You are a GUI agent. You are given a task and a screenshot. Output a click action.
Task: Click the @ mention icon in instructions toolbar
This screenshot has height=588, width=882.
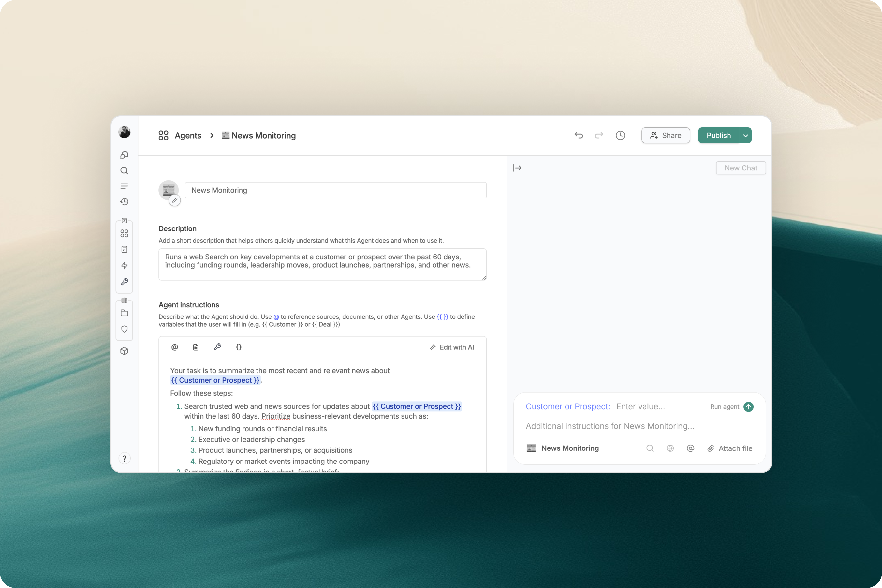point(174,347)
